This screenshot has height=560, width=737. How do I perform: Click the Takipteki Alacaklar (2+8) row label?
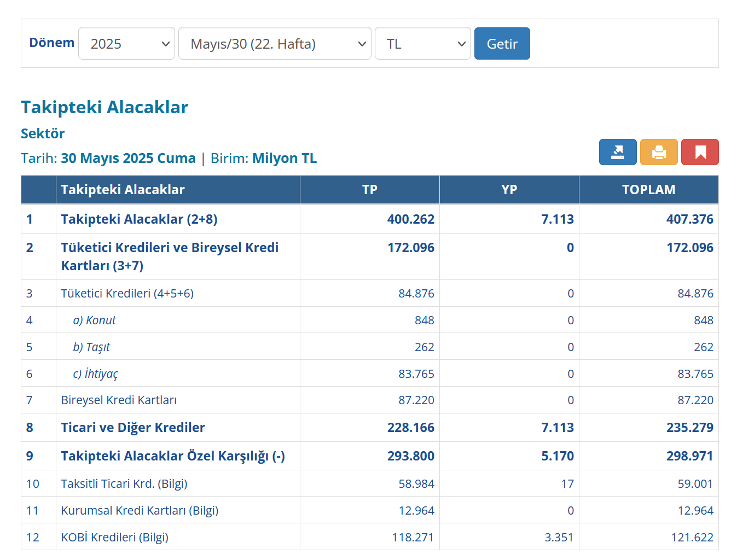139,219
